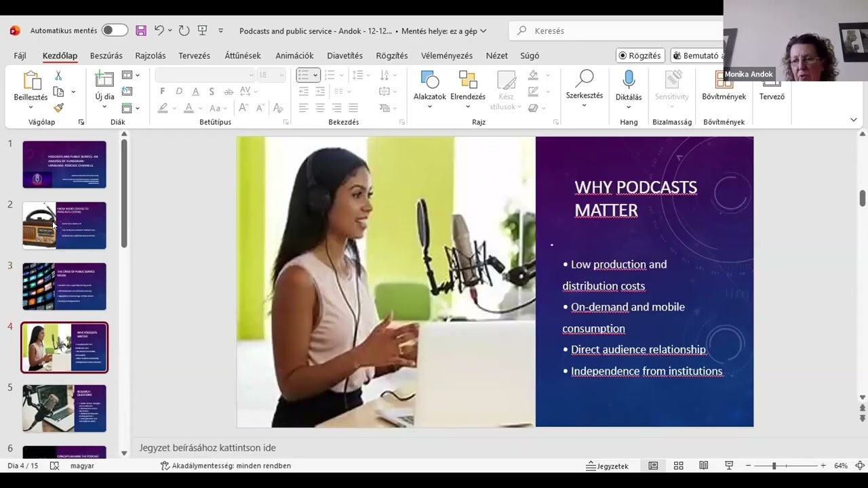
Task: Toggle italic formatting (D)
Action: [x=179, y=91]
